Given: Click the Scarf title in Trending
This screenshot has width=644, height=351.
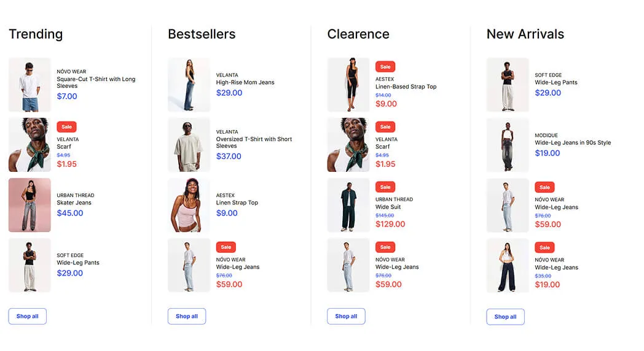Looking at the screenshot, I should 64,147.
